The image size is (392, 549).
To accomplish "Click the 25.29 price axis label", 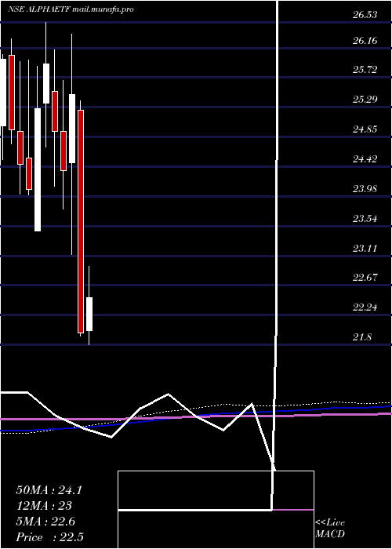I will [365, 100].
